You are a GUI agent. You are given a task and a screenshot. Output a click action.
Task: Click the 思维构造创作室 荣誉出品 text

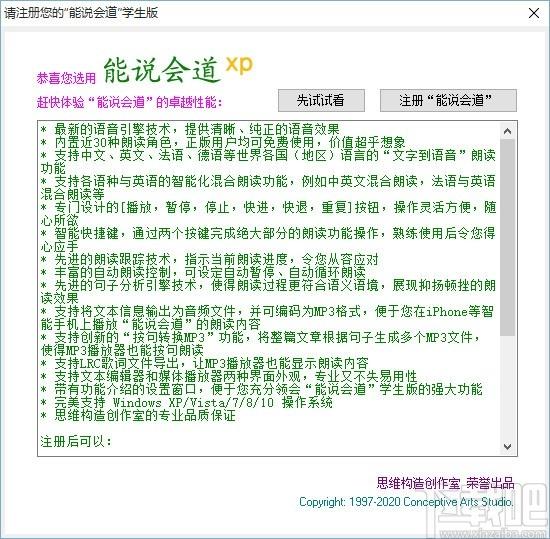click(x=445, y=483)
